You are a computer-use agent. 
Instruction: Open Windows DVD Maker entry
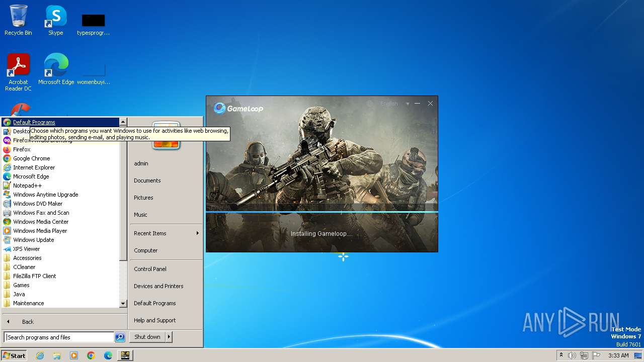point(61,204)
